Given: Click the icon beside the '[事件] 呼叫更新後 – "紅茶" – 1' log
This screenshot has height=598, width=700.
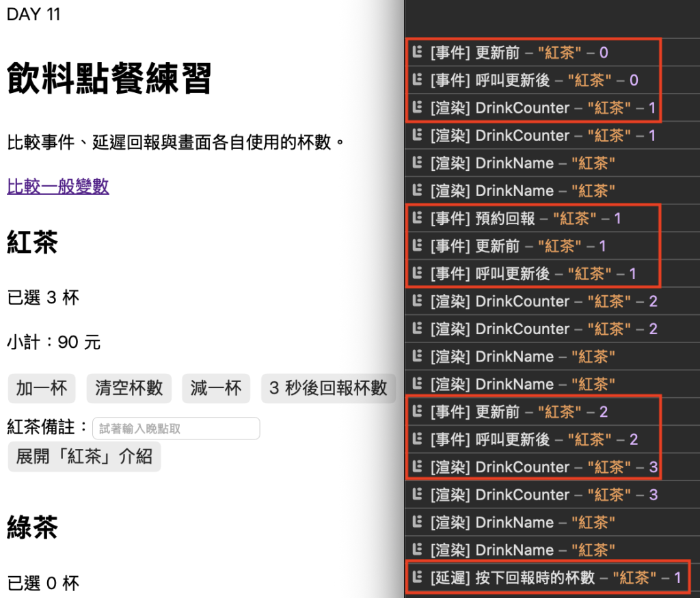Looking at the screenshot, I should [x=418, y=273].
